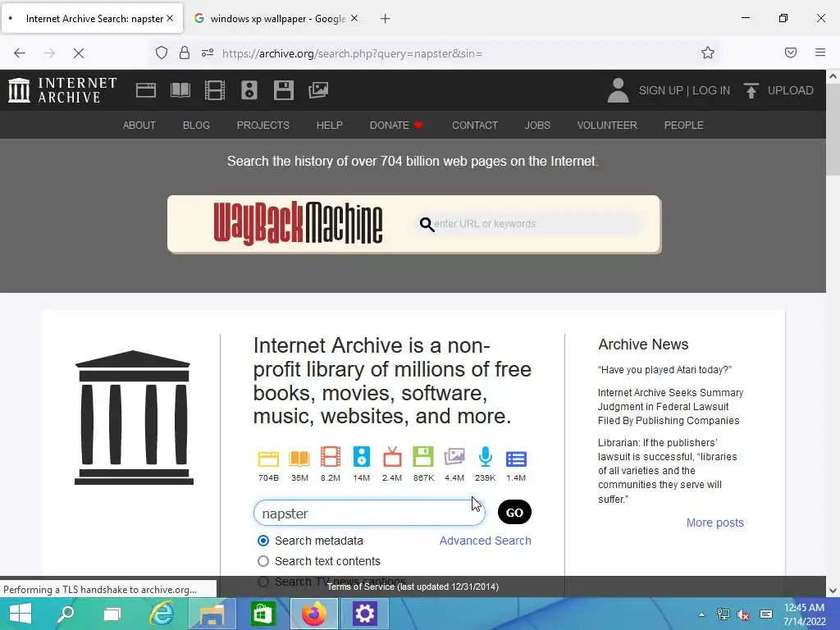Open the HELP menu item

330,125
